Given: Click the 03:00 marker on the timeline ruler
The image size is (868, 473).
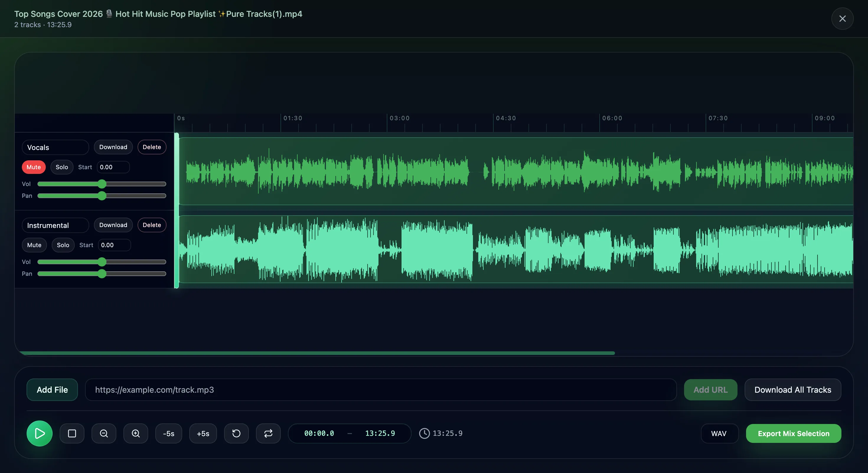Looking at the screenshot, I should 400,118.
